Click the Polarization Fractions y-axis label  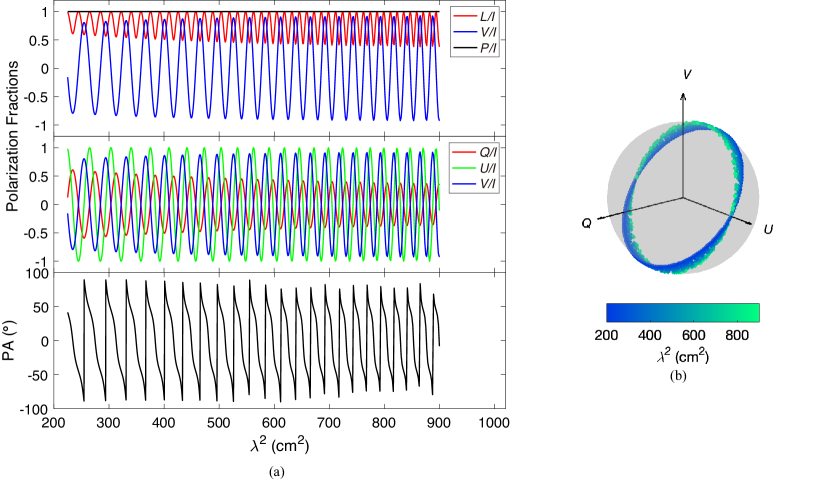point(12,137)
